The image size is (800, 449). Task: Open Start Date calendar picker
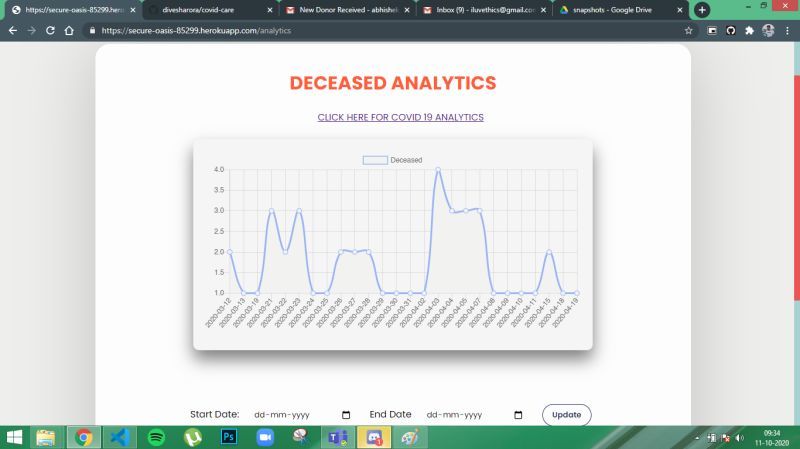(x=346, y=415)
